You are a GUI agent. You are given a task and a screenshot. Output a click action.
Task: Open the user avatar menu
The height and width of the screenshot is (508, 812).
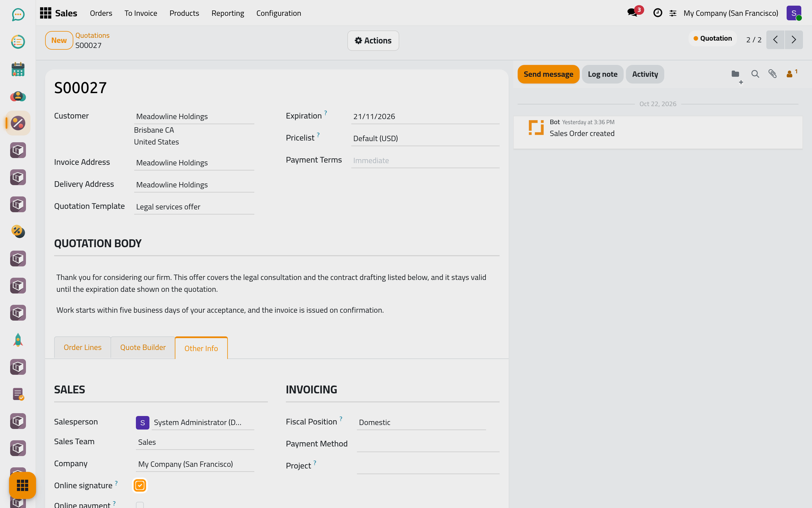(794, 13)
